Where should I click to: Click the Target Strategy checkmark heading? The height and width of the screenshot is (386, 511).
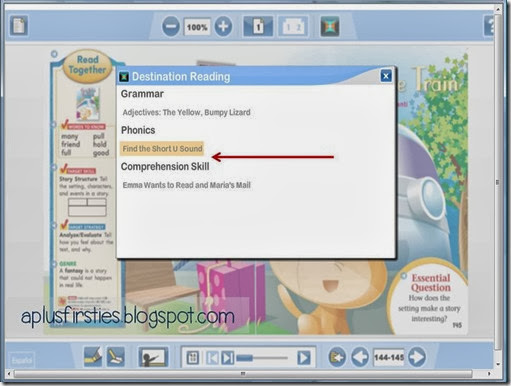[x=83, y=226]
